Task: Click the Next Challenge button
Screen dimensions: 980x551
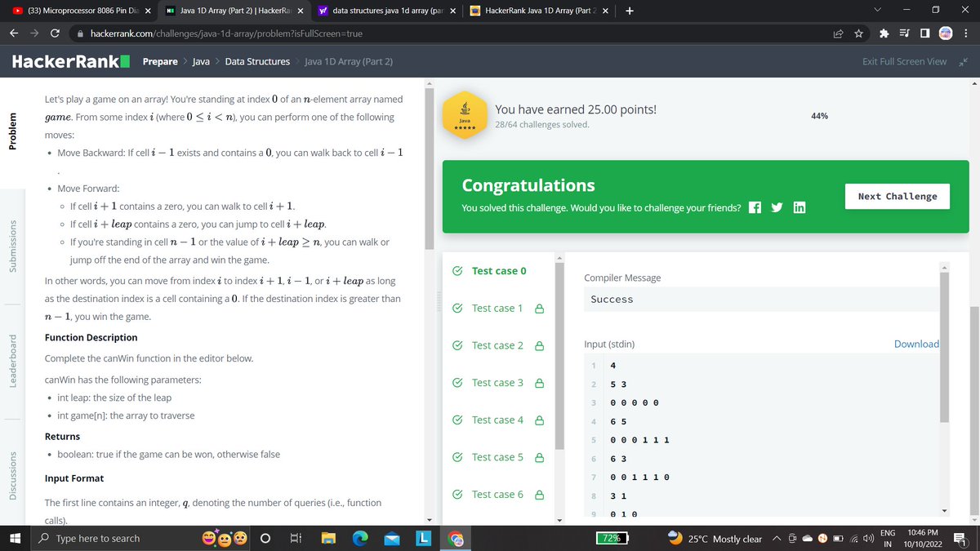Action: click(x=898, y=197)
